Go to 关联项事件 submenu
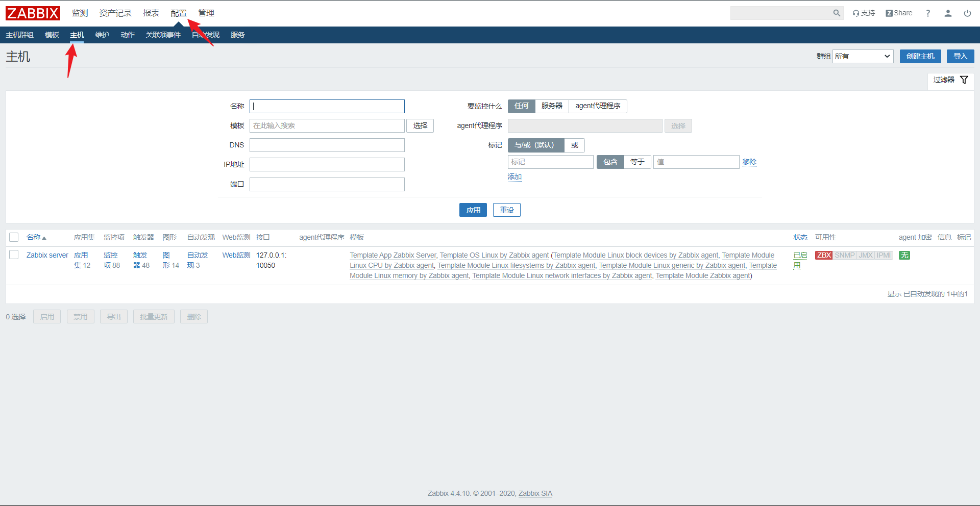The image size is (980, 506). coord(163,35)
